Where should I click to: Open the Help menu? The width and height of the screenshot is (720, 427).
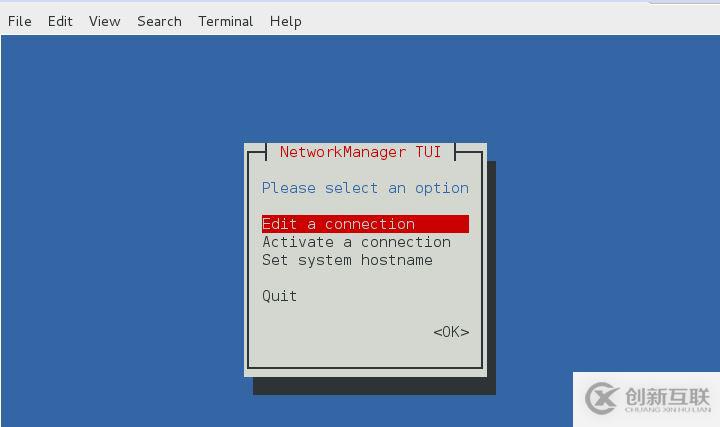(286, 21)
